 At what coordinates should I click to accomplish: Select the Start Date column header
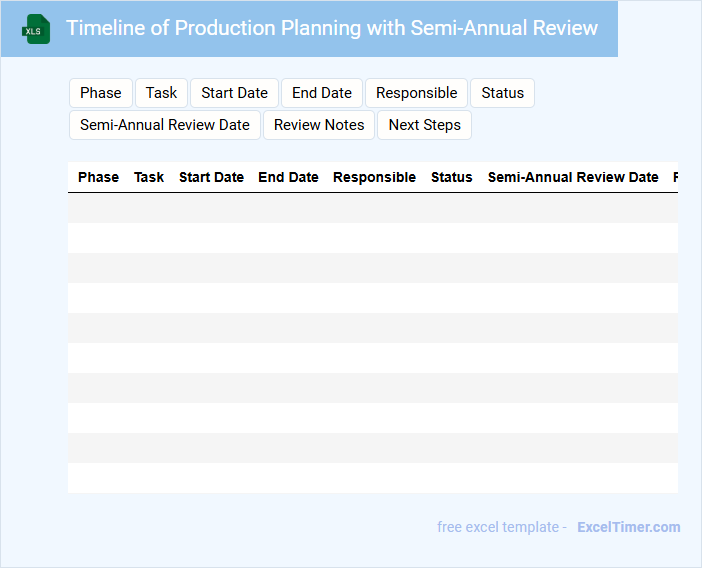point(211,177)
